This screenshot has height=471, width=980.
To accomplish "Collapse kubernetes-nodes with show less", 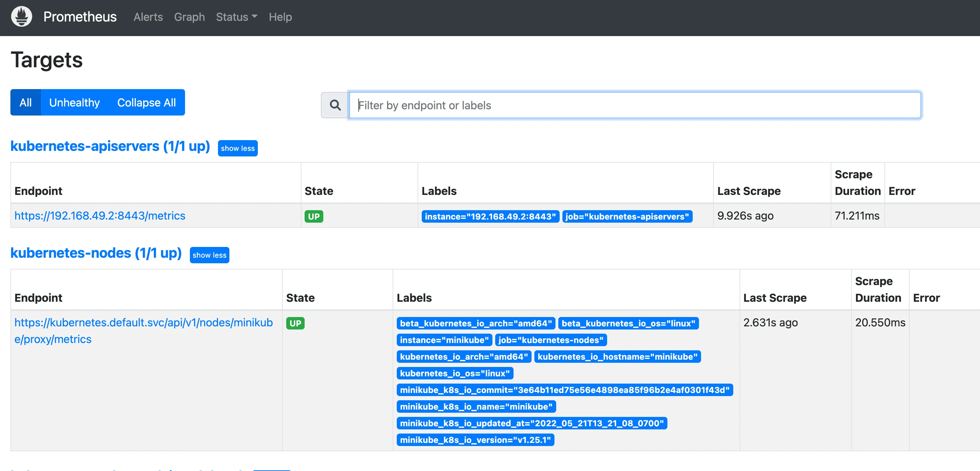I will click(209, 255).
